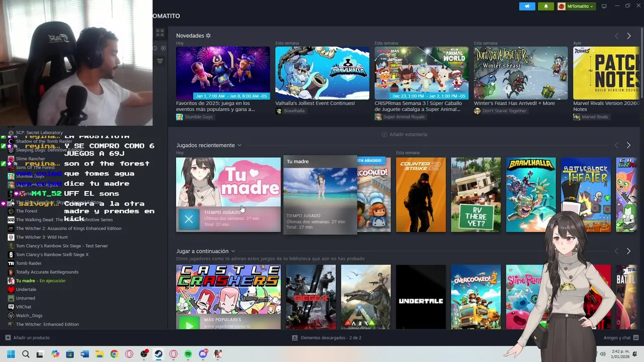
Task: Open the Stumble Guys Favoritos de 2025 news
Action: point(223,73)
